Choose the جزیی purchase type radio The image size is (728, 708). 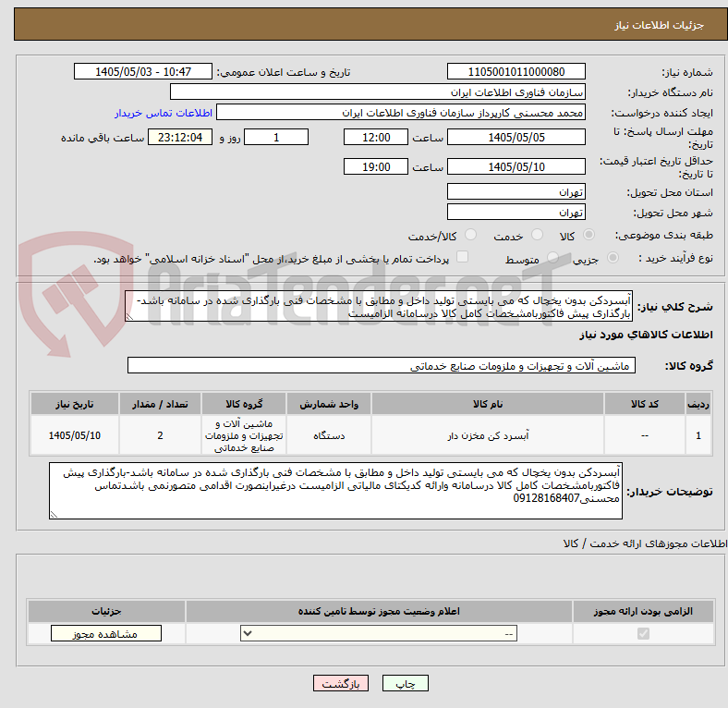613,257
